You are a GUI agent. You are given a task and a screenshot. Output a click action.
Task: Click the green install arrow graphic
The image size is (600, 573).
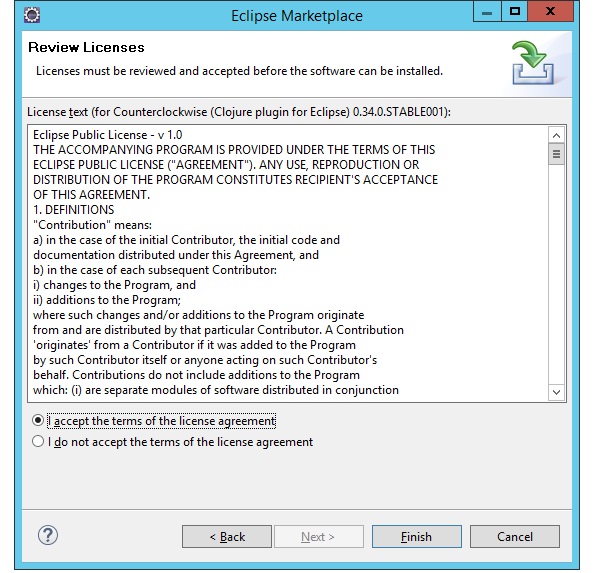(x=533, y=62)
